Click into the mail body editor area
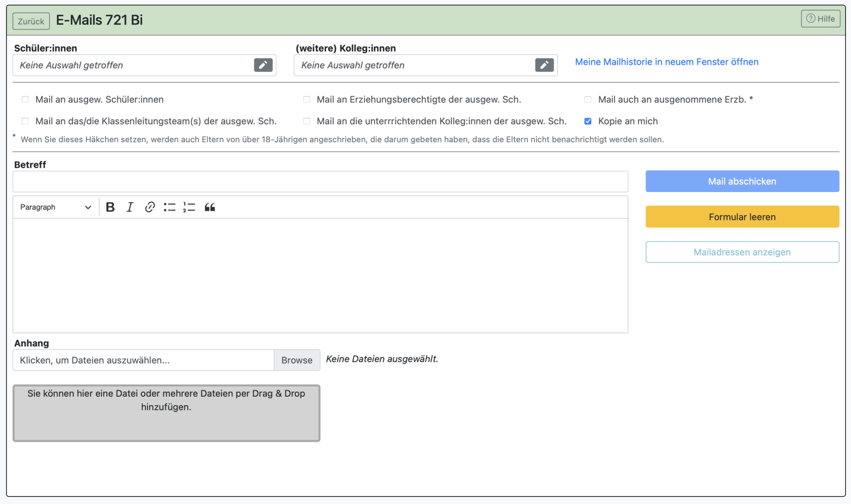Screen dimensions: 851x504 click(320, 276)
